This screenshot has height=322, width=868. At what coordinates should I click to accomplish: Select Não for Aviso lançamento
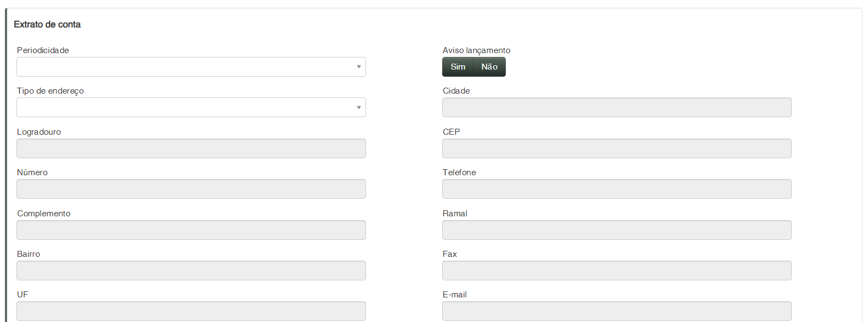(489, 67)
